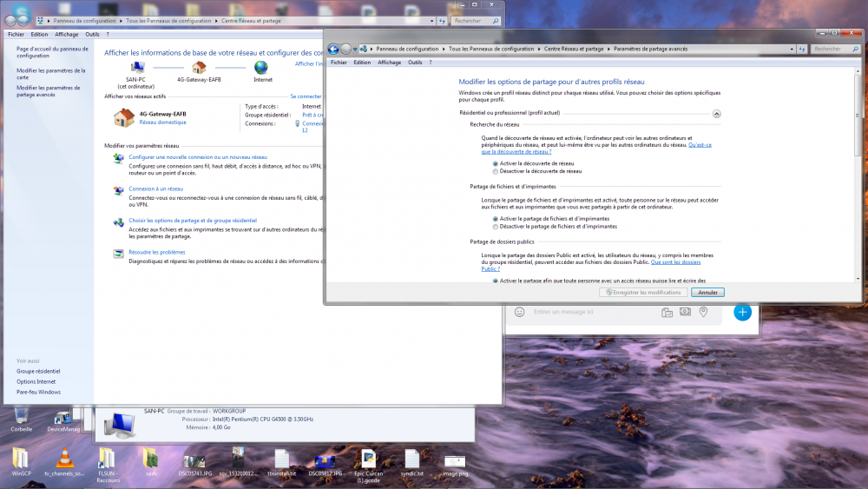Click 'Enregistrer les modifications' button
The height and width of the screenshot is (489, 868).
click(x=643, y=293)
